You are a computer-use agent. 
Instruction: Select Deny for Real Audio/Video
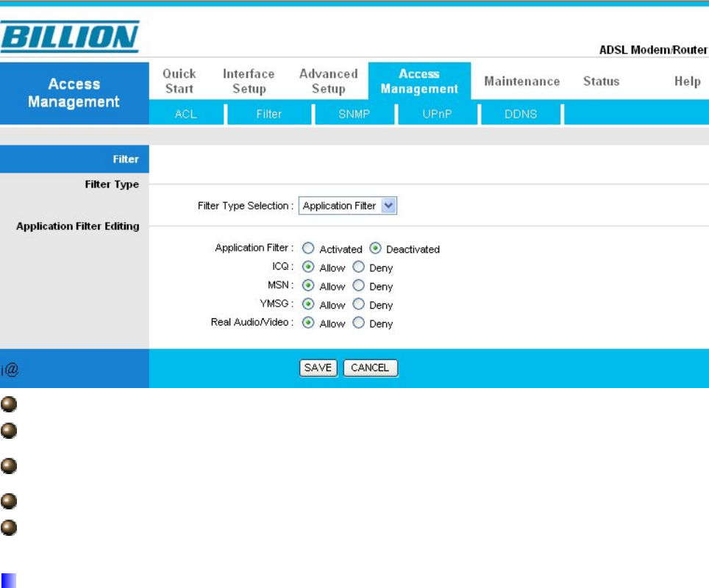tap(359, 322)
